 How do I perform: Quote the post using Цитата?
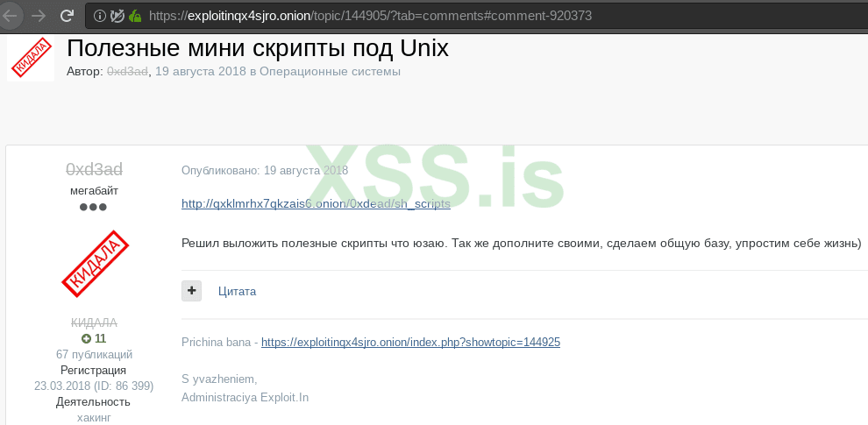point(237,291)
